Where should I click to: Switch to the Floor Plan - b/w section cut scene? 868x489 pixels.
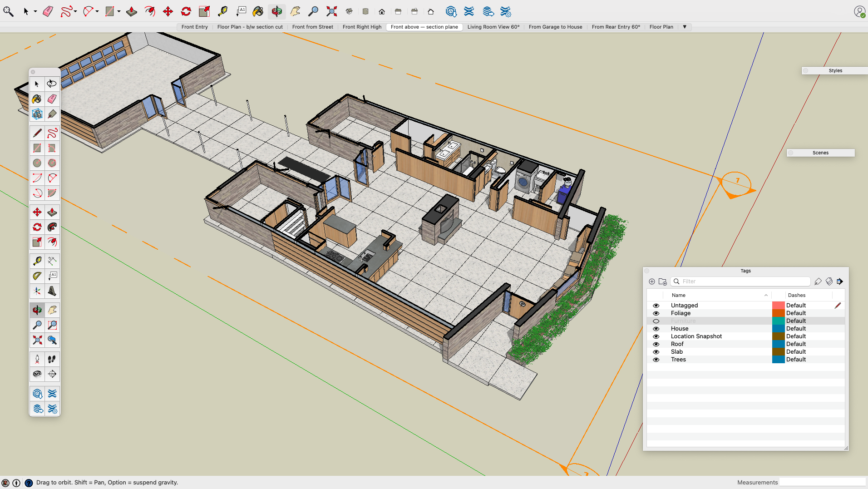tap(250, 27)
